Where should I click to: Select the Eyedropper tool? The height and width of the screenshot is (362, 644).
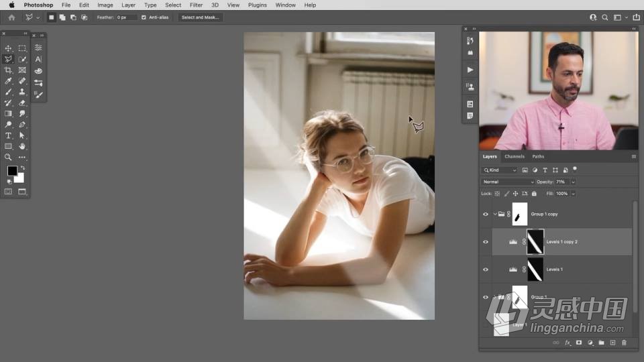point(8,81)
